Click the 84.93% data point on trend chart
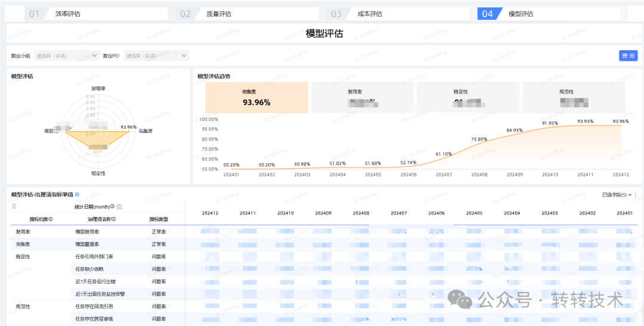644x326 pixels. click(x=515, y=134)
